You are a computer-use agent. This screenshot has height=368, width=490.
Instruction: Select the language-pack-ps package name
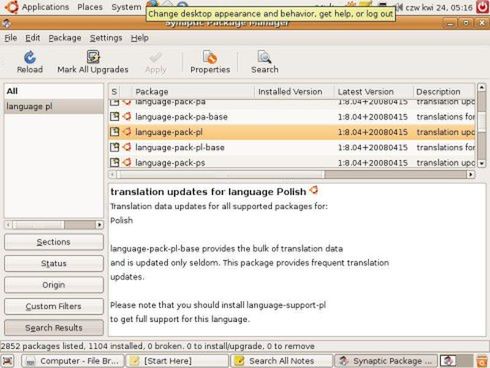coord(170,163)
